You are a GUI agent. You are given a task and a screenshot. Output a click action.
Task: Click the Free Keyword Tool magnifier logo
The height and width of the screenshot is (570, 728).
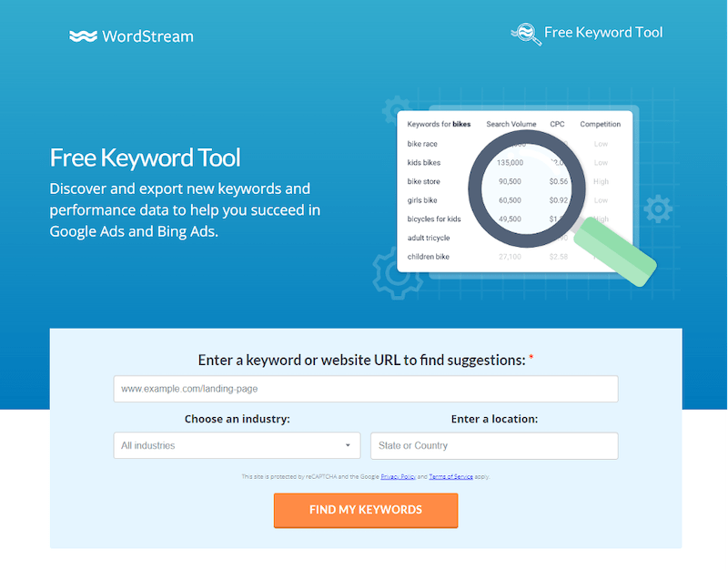526,34
